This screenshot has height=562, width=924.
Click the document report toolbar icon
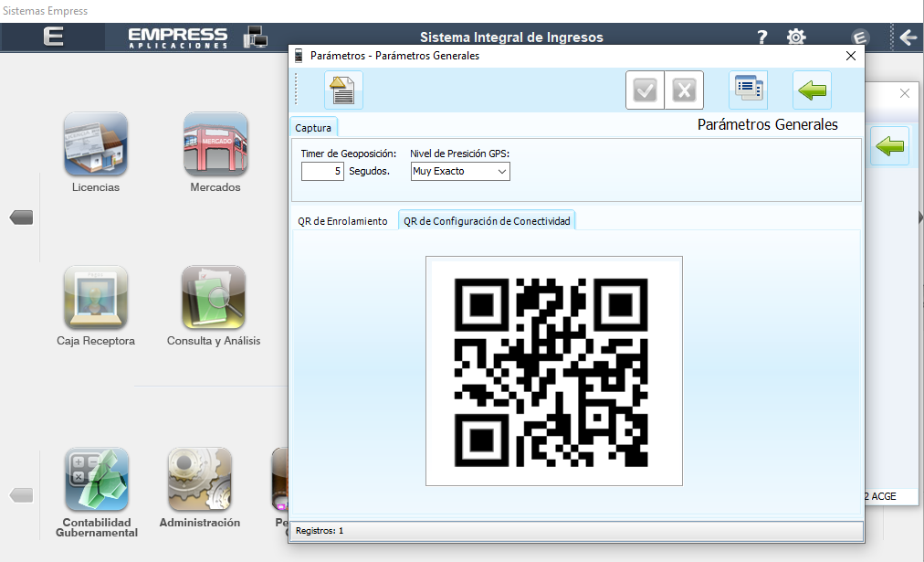click(x=343, y=90)
